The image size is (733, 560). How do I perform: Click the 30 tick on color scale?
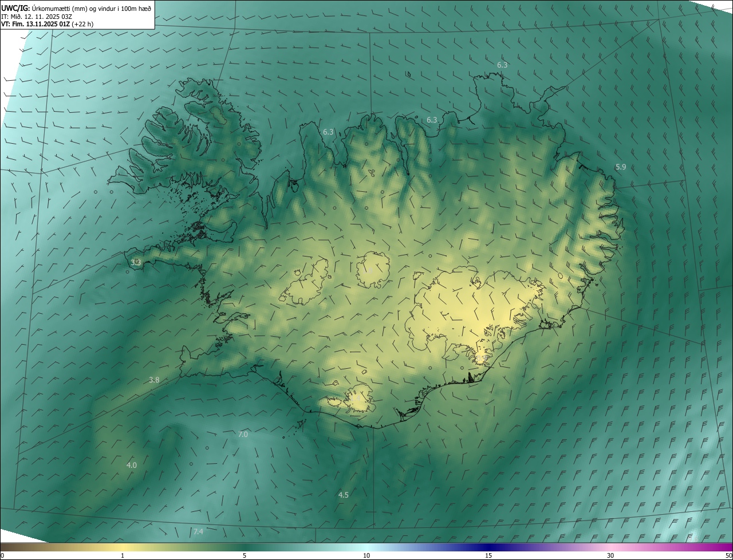pyautogui.click(x=610, y=555)
